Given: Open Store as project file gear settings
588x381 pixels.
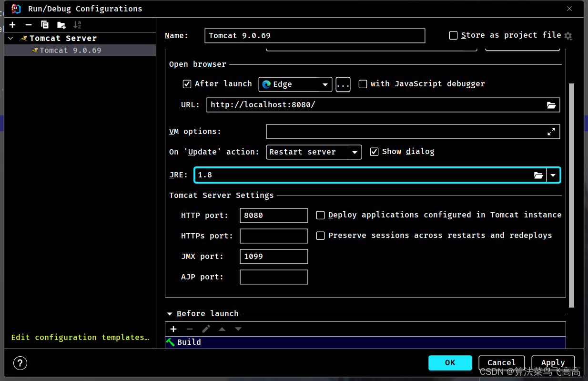Looking at the screenshot, I should click(x=568, y=36).
